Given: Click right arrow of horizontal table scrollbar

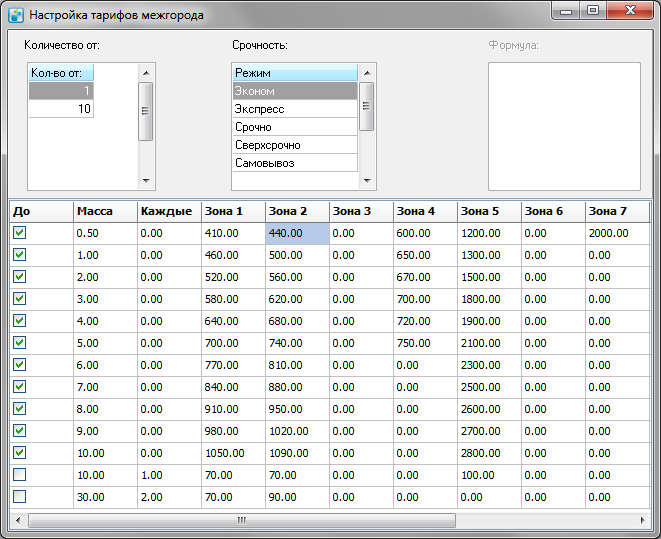Looking at the screenshot, I should click(642, 520).
